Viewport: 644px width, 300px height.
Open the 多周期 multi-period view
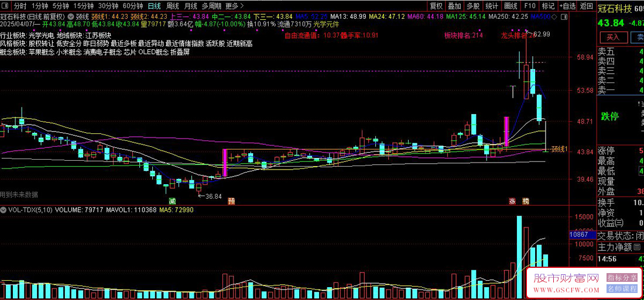tap(211, 6)
